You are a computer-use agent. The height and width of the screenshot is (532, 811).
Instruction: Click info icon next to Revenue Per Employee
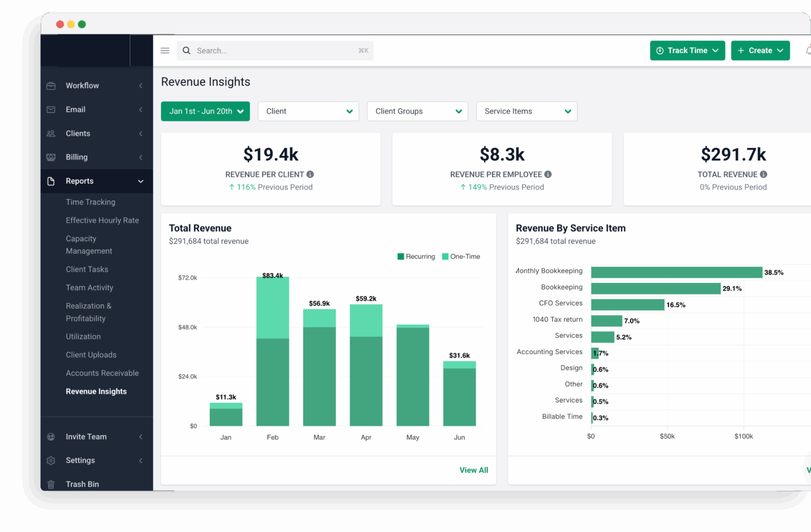[x=548, y=174]
